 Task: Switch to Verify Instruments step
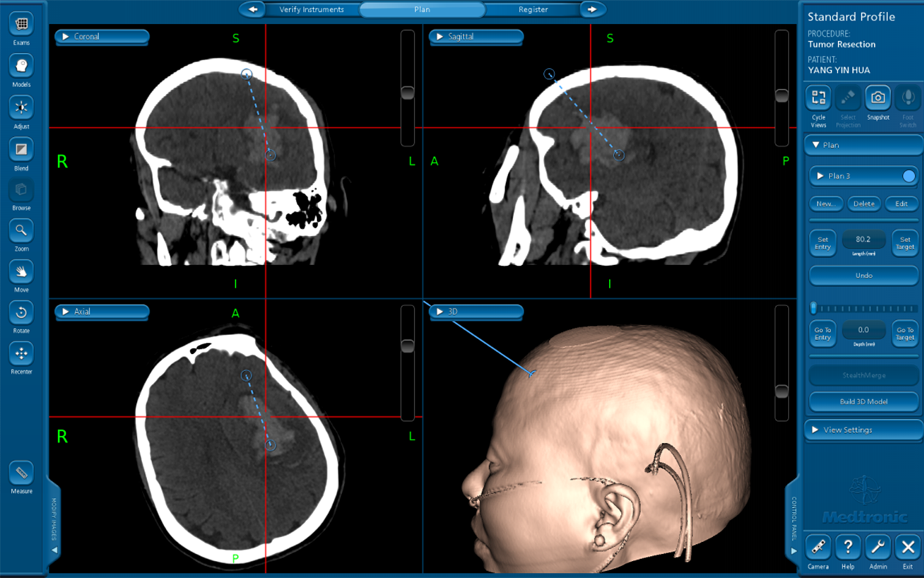pyautogui.click(x=311, y=10)
